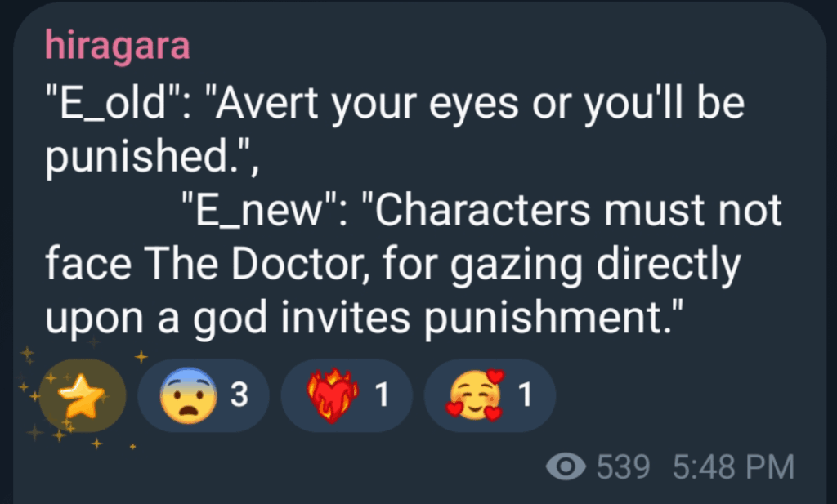This screenshot has width=837, height=504.
Task: Click the eye views icon
Action: click(566, 468)
